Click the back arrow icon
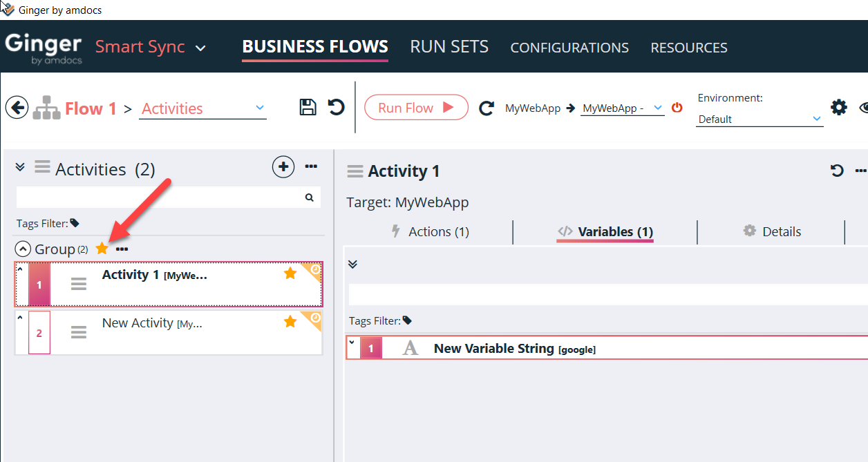The image size is (868, 462). point(17,108)
